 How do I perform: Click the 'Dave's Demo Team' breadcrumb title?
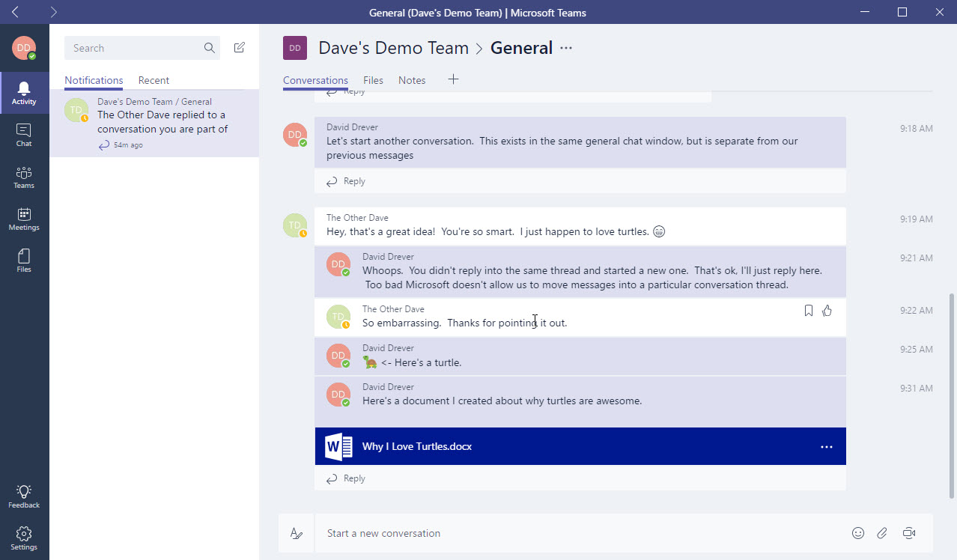393,48
